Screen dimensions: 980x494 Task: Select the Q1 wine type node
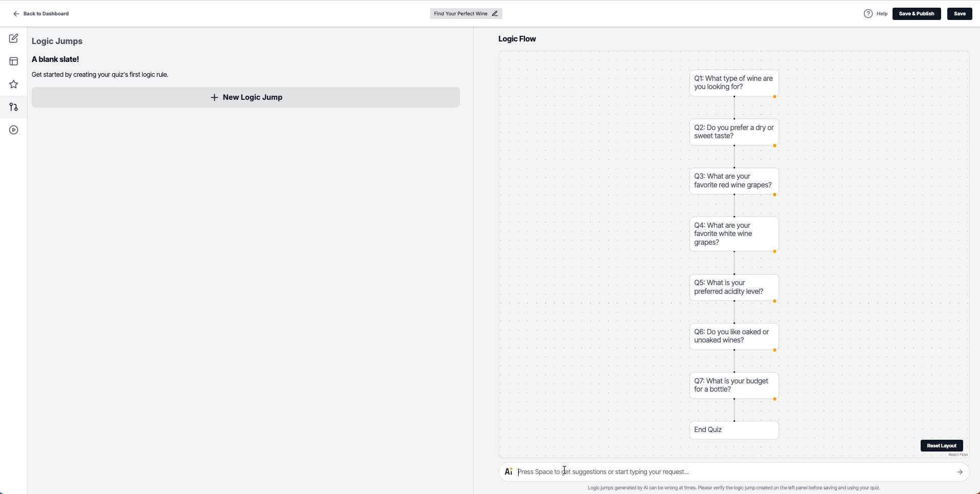(734, 83)
